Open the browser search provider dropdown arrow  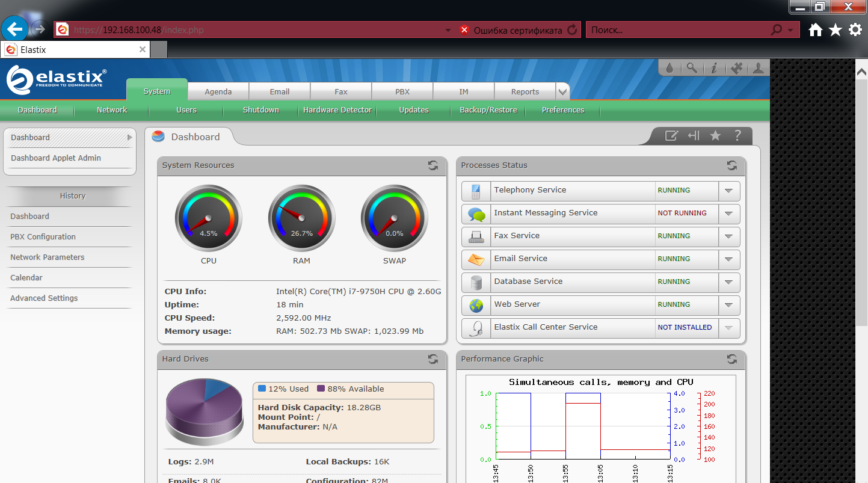(790, 30)
